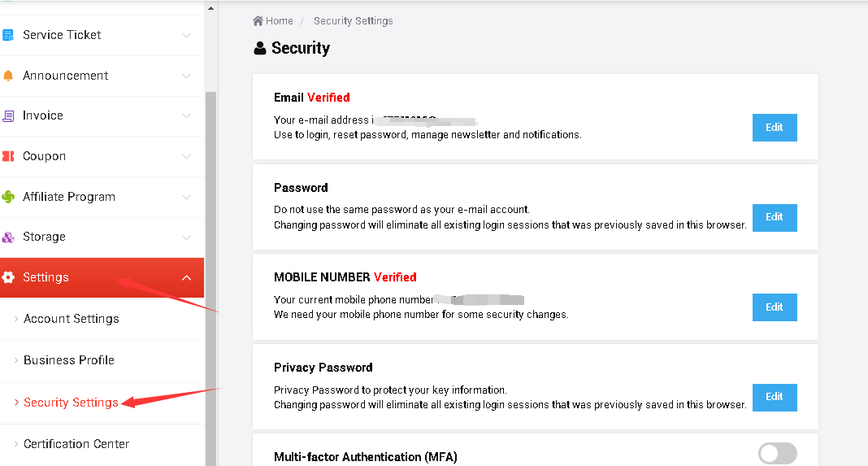Edit the Email address

coord(774,128)
